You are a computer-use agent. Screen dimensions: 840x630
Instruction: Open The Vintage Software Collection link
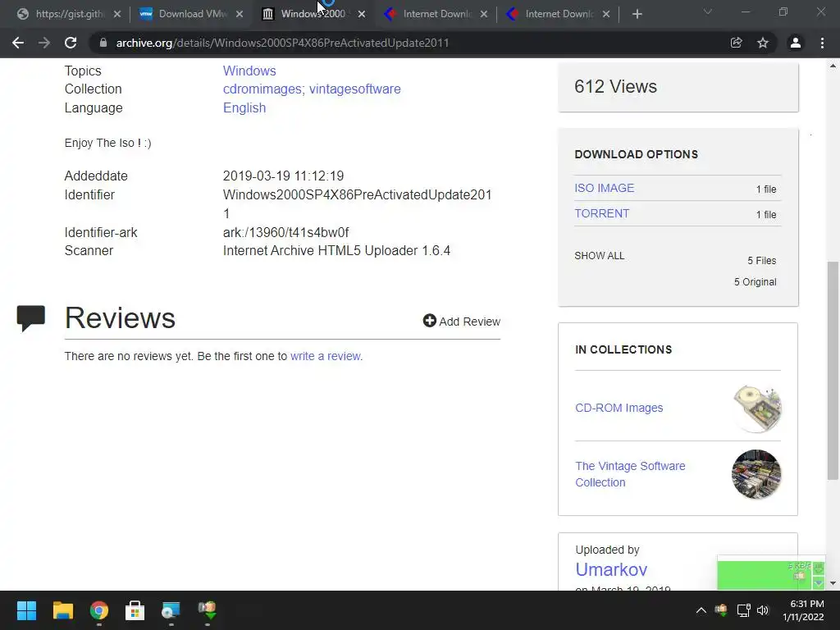630,474
